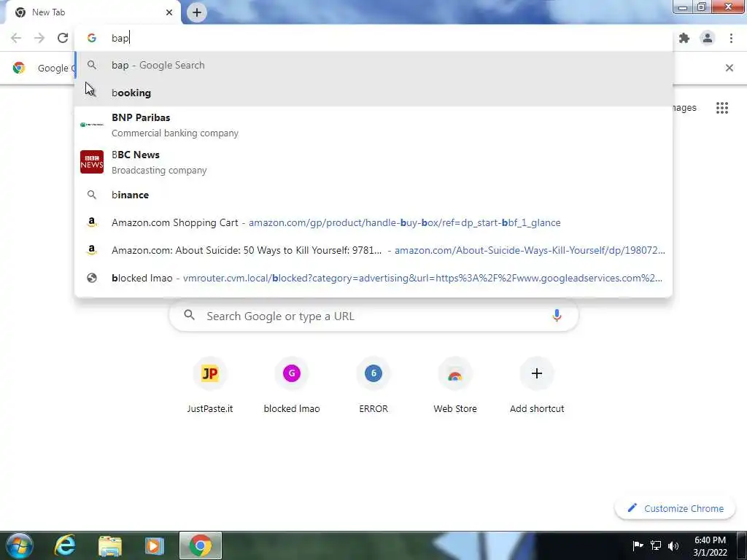Choose the binance search suggestion

pyautogui.click(x=373, y=195)
